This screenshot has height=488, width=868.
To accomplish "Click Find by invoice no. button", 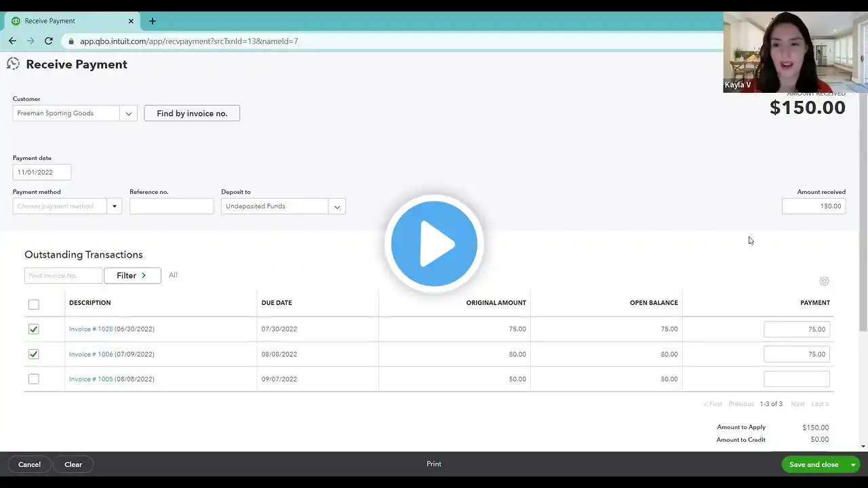I will [x=192, y=113].
